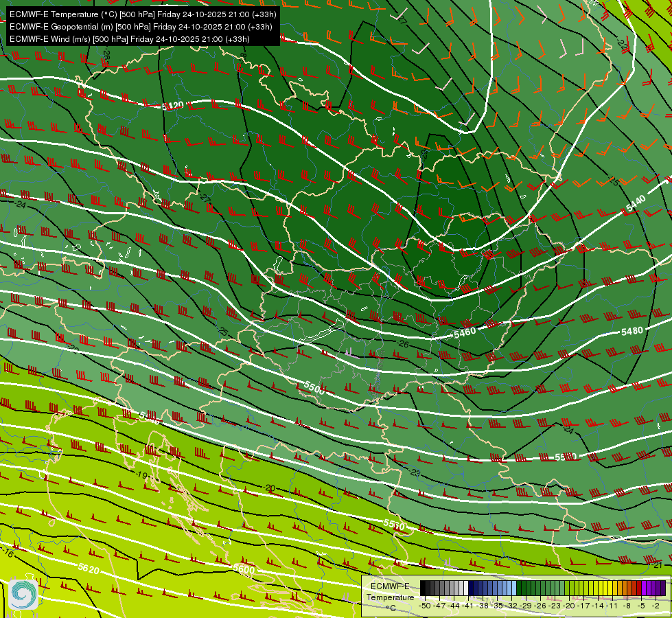The width and height of the screenshot is (672, 618).
Task: Click the 5560 geopotential contour label
Action: (394, 524)
